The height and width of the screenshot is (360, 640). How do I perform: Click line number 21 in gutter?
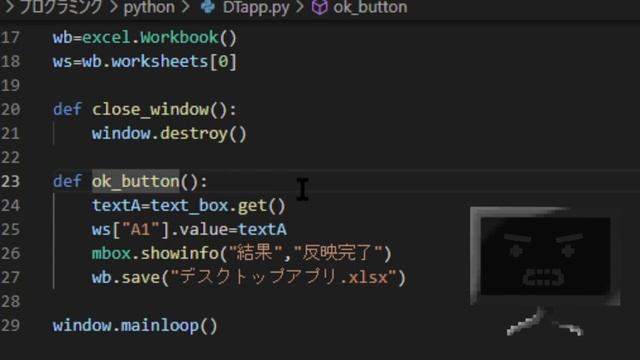point(10,133)
